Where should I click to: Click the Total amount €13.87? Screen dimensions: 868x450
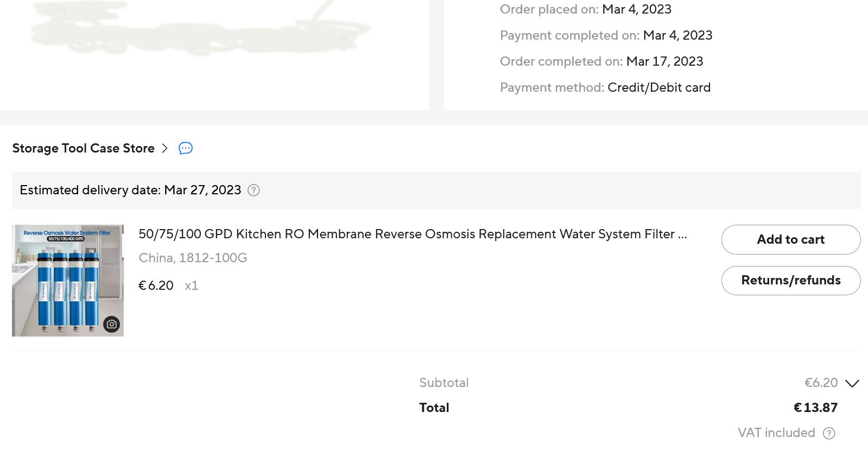tap(815, 408)
